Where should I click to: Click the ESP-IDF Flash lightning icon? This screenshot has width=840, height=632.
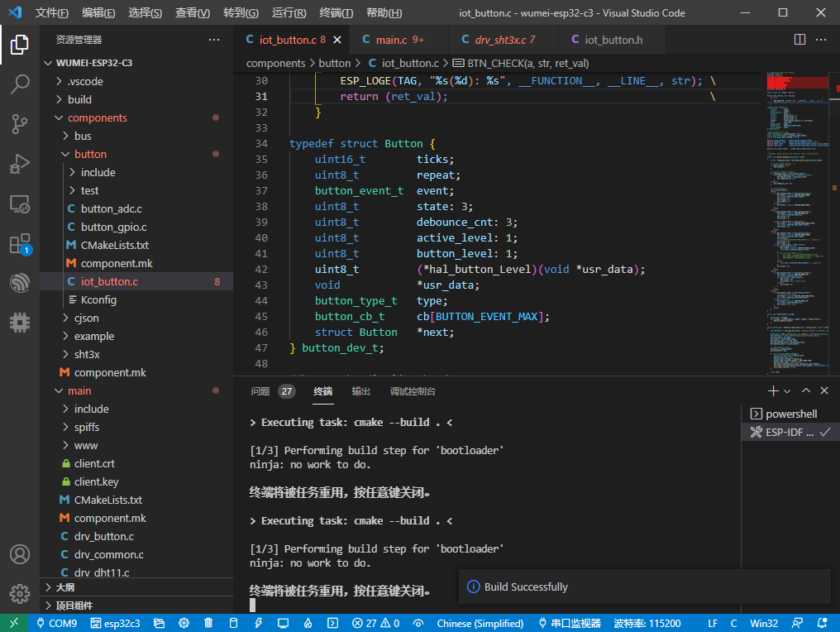pos(258,623)
